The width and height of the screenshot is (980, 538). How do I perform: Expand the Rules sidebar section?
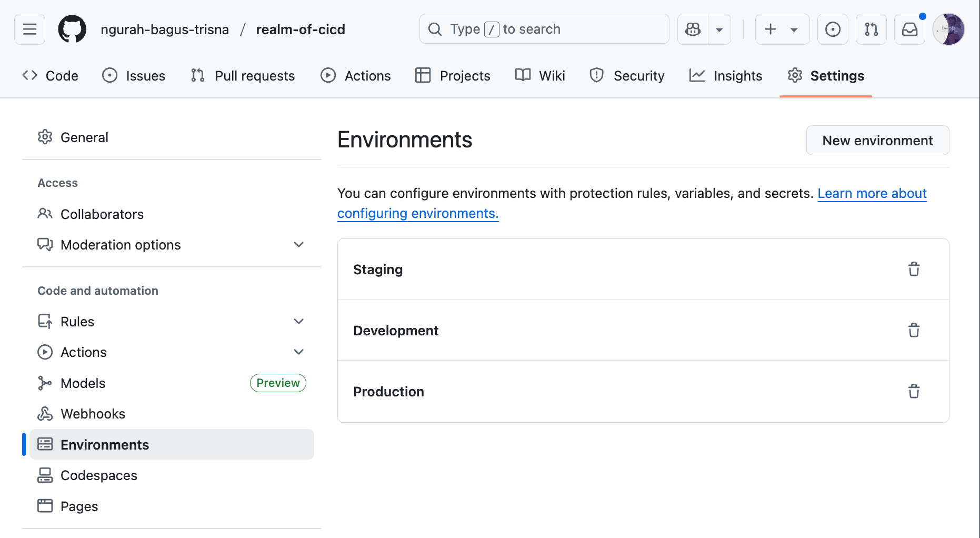[298, 322]
